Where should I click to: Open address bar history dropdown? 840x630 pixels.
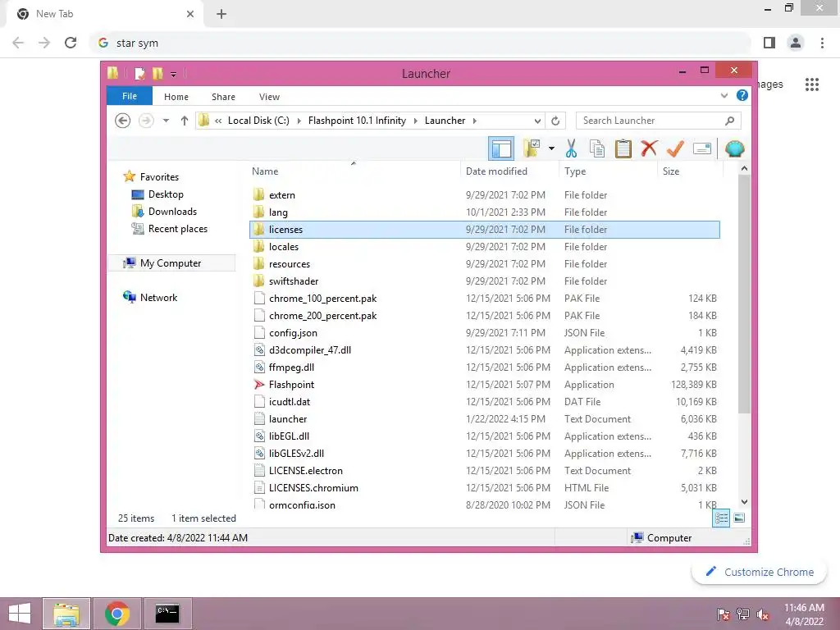coord(537,121)
